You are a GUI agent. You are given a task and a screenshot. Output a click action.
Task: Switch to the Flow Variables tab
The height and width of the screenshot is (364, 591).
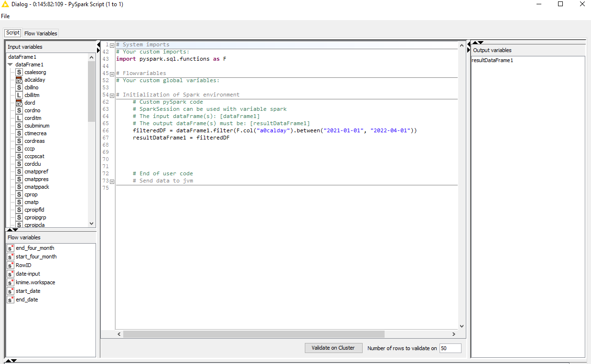pyautogui.click(x=41, y=33)
